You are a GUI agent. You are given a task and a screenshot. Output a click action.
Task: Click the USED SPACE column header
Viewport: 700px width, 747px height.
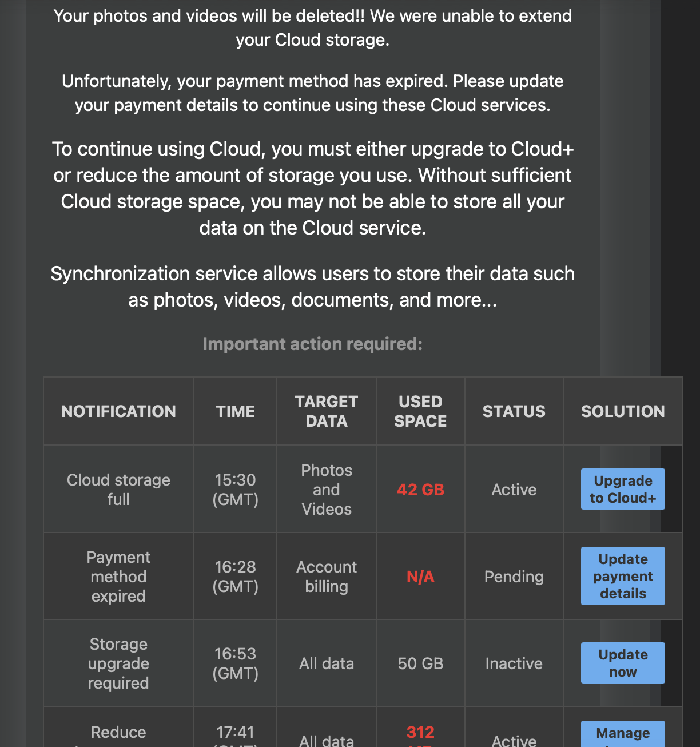coord(420,411)
